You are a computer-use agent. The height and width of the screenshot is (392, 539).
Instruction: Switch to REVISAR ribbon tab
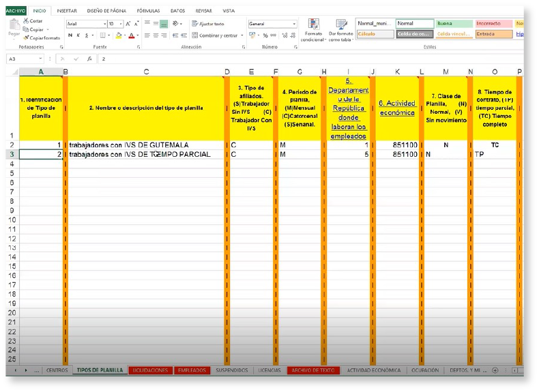204,11
